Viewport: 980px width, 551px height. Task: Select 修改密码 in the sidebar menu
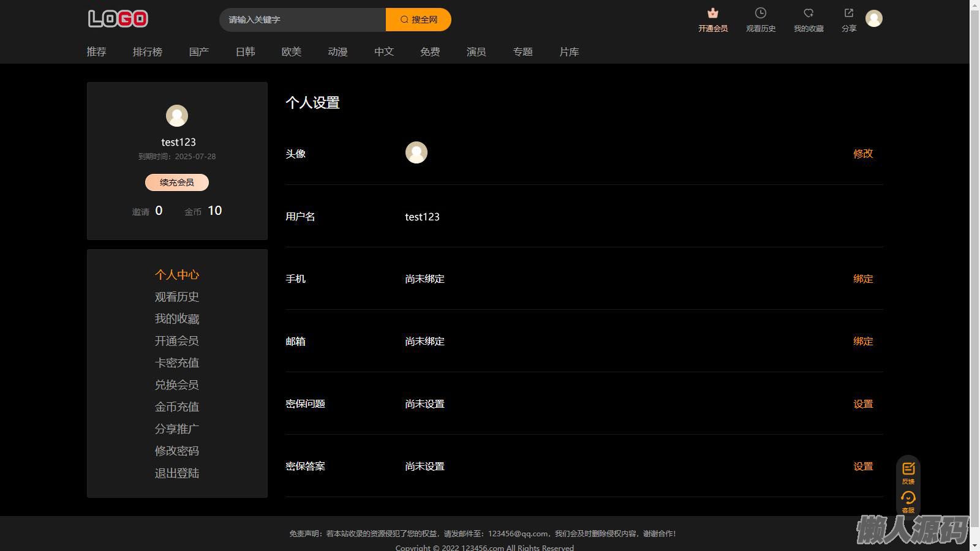[176, 451]
